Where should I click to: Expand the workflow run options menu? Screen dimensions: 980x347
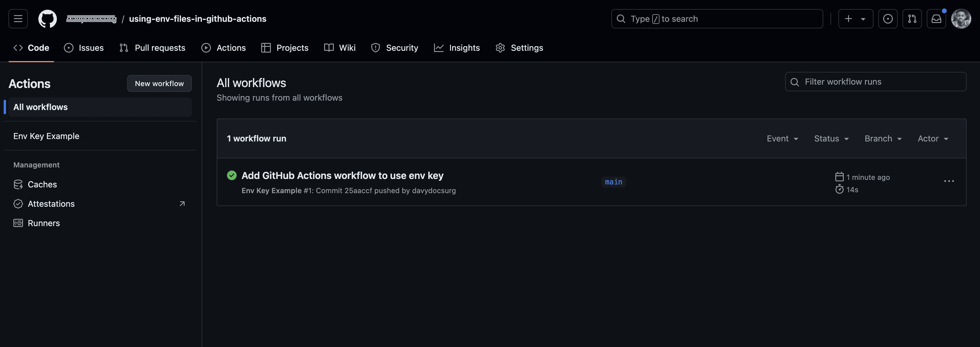(x=949, y=181)
